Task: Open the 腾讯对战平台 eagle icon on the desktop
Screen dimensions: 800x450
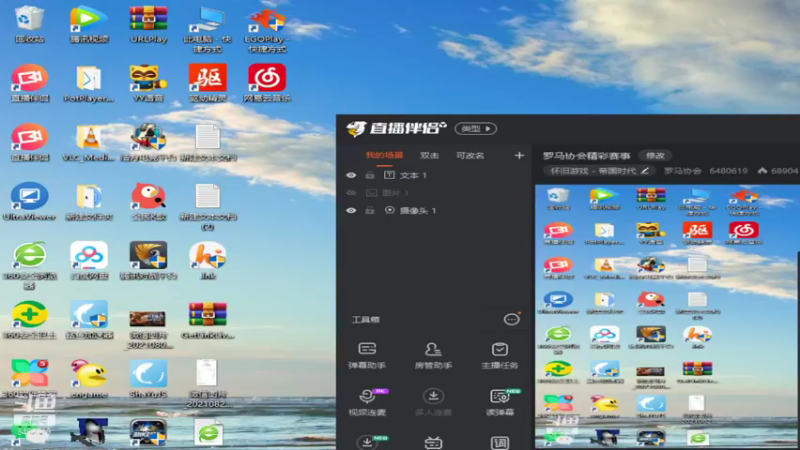Action: click(148, 261)
